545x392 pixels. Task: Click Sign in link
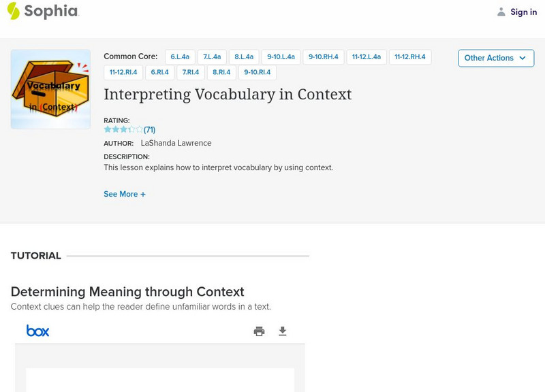(x=523, y=12)
